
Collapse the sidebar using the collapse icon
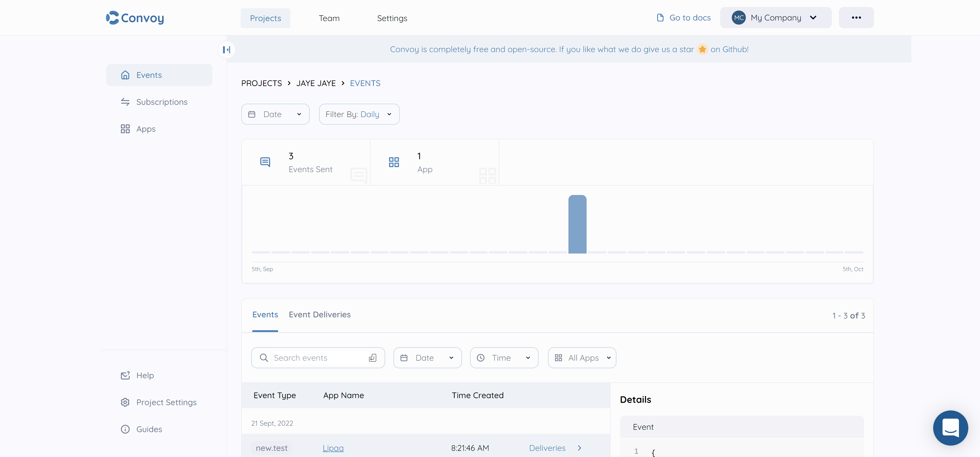[x=226, y=49]
